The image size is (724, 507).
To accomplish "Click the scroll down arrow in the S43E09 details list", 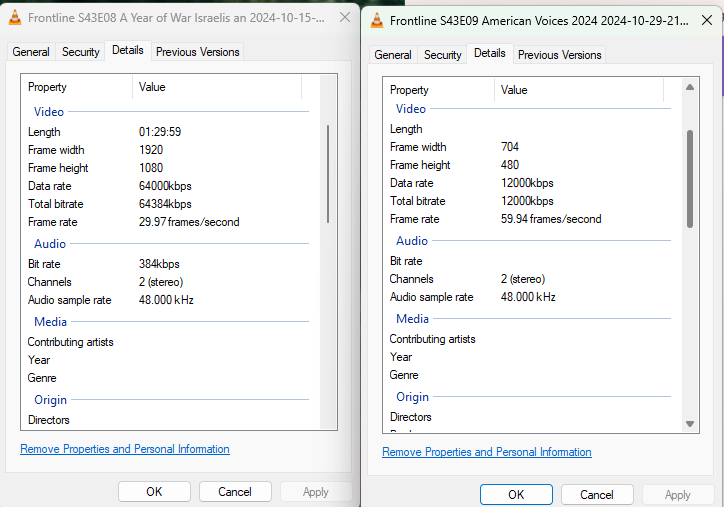I will 689,424.
